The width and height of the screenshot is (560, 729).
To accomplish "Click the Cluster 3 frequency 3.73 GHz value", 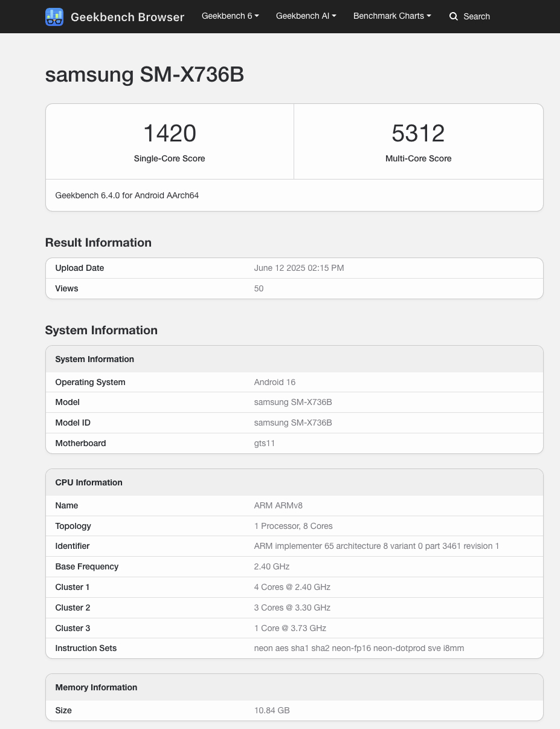I will [x=290, y=628].
